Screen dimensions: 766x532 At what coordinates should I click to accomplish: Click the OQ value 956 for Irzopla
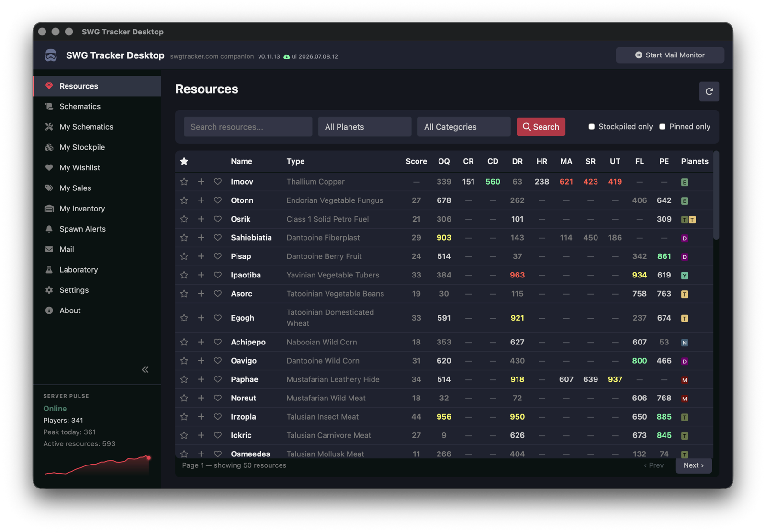point(444,417)
